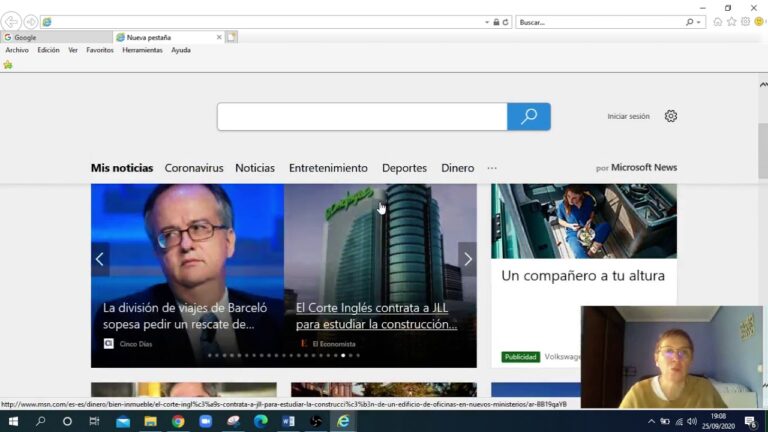Open the Edición menu
This screenshot has height=432, width=768.
[x=48, y=50]
